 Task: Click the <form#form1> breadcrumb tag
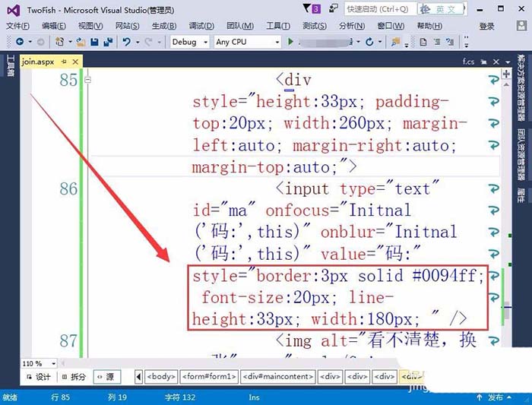point(209,377)
